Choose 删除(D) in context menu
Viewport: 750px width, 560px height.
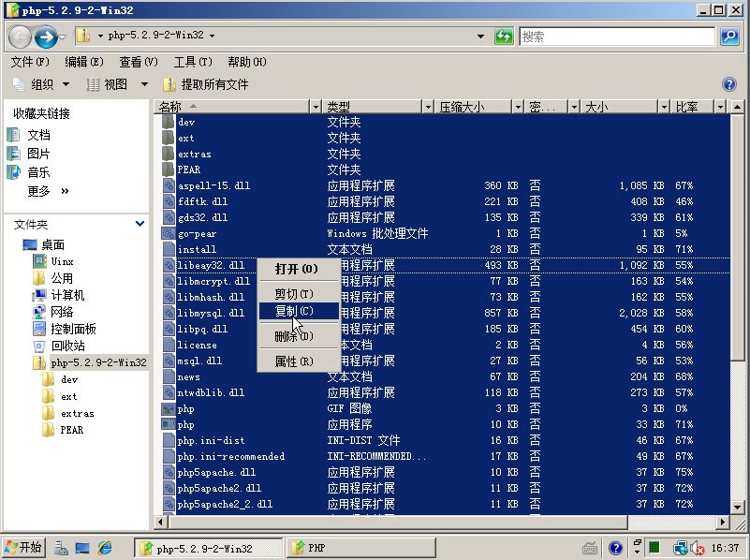pyautogui.click(x=299, y=336)
